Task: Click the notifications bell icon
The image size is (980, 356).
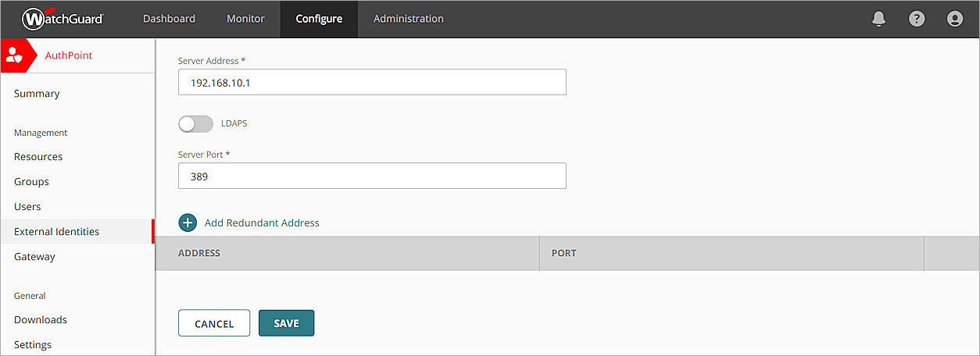Action: (878, 19)
